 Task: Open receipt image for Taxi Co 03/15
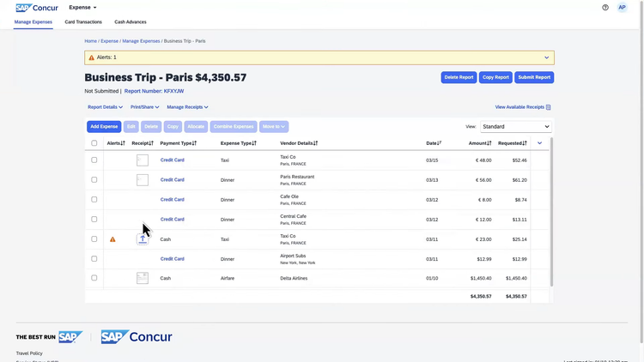pyautogui.click(x=143, y=160)
